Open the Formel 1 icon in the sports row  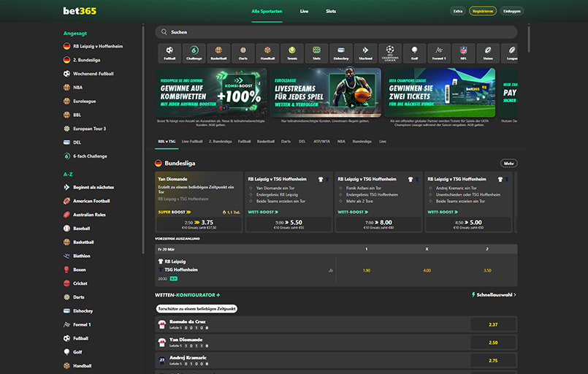pos(439,53)
